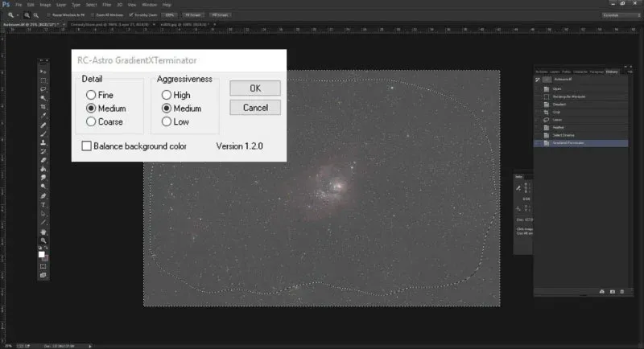This screenshot has width=644, height=349.
Task: Select the Crop tool
Action: 43,107
